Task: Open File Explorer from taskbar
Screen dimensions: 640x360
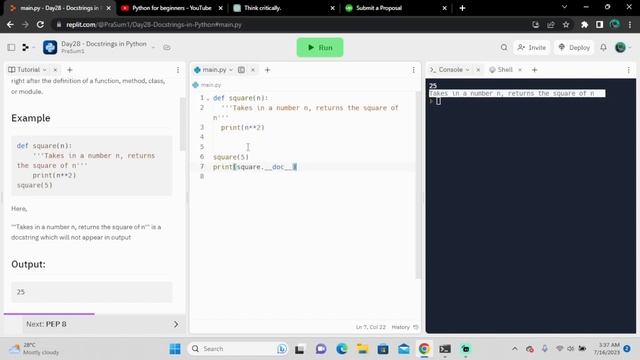Action: click(362, 349)
